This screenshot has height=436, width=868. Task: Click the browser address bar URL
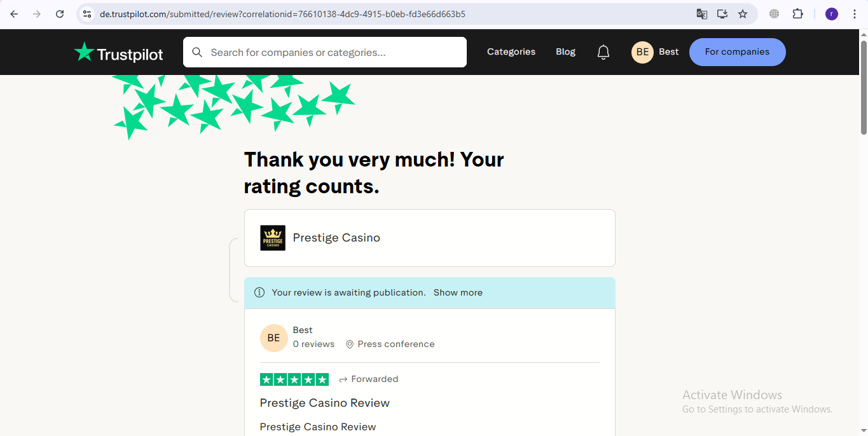click(282, 14)
